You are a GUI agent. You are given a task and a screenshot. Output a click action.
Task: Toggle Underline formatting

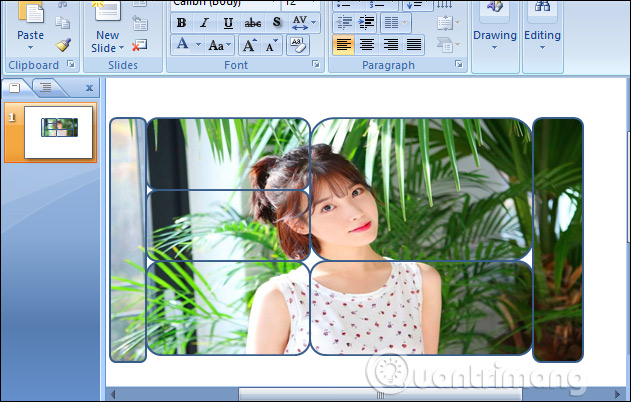(228, 23)
